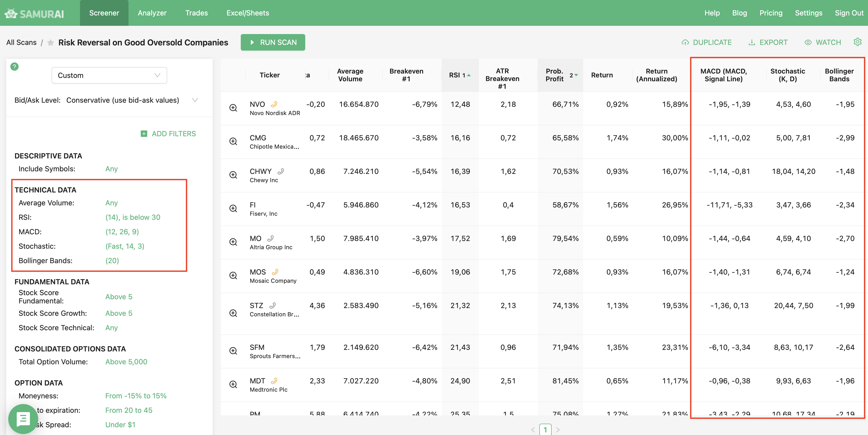Click the phone icon next to MDT
The height and width of the screenshot is (435, 868).
coord(274,381)
